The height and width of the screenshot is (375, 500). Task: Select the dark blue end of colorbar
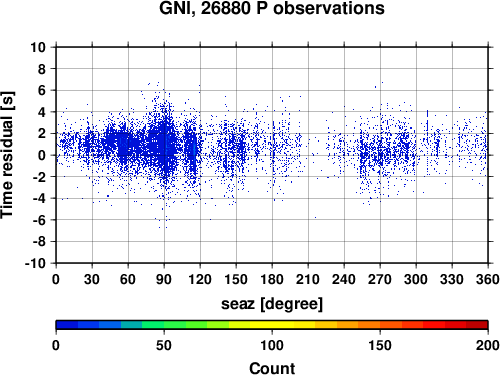pyautogui.click(x=67, y=325)
